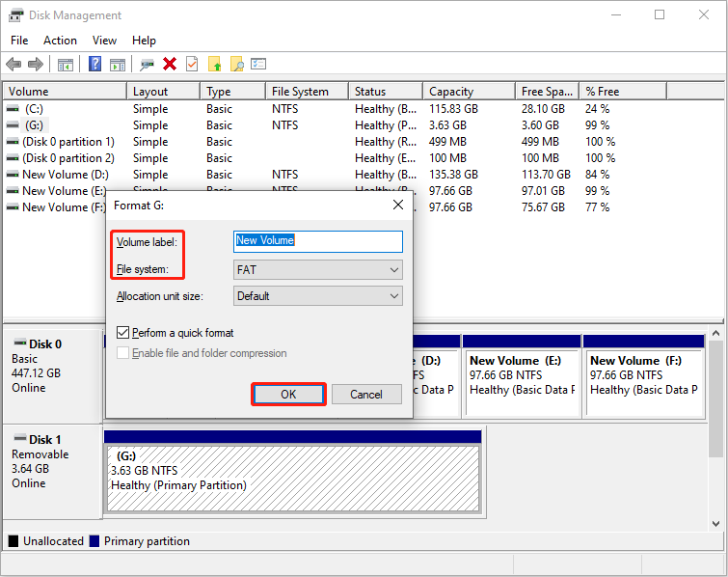Click the Disk 1 Removable label
Image resolution: width=728 pixels, height=577 pixels.
coord(40,454)
